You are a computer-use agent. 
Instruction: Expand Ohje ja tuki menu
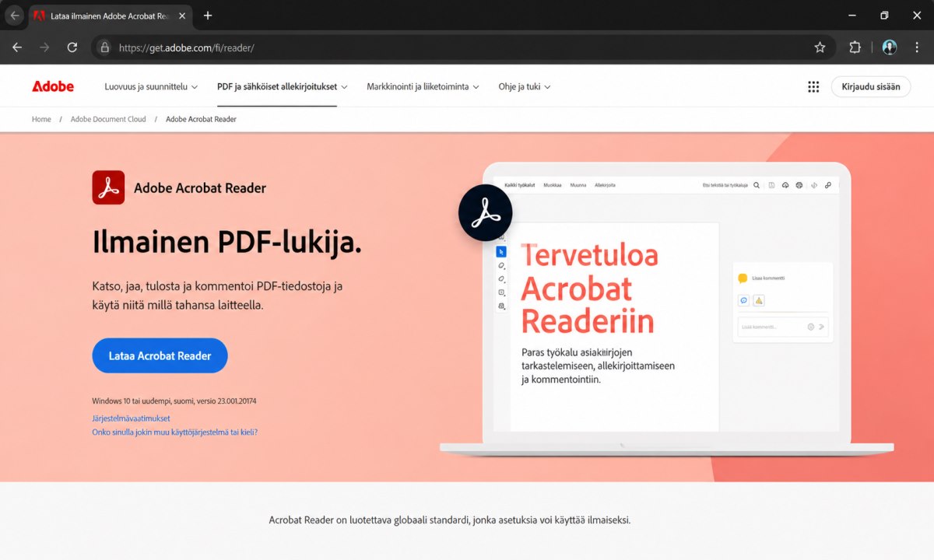pos(525,86)
